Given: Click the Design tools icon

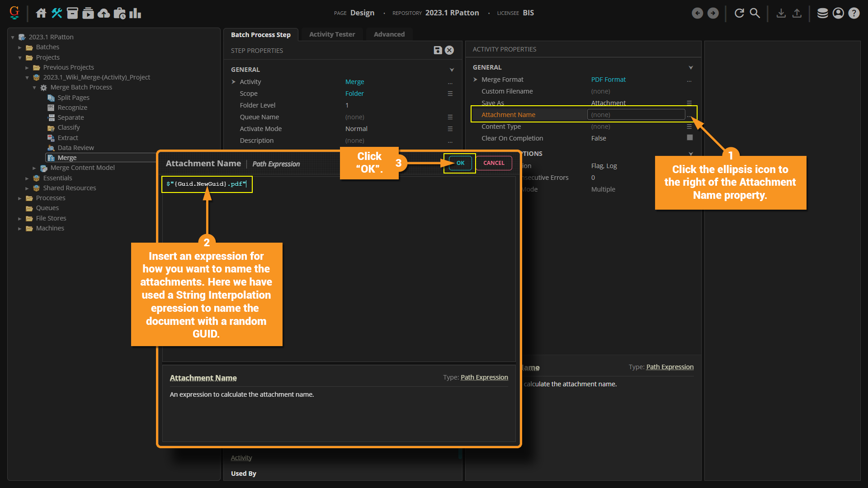Looking at the screenshot, I should pos(57,13).
